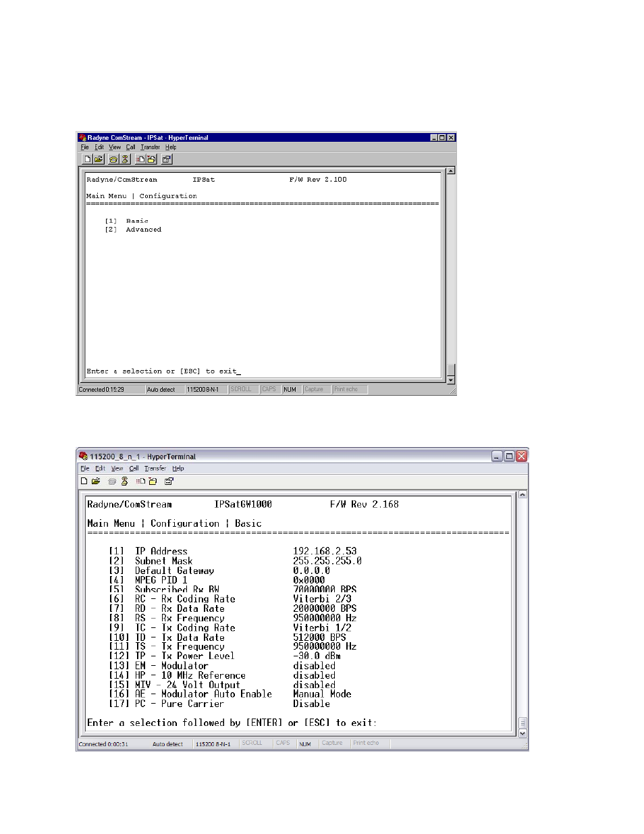Click value '192.168.2.53'
Image resolution: width=644 pixels, height=834 pixels.
325,551
